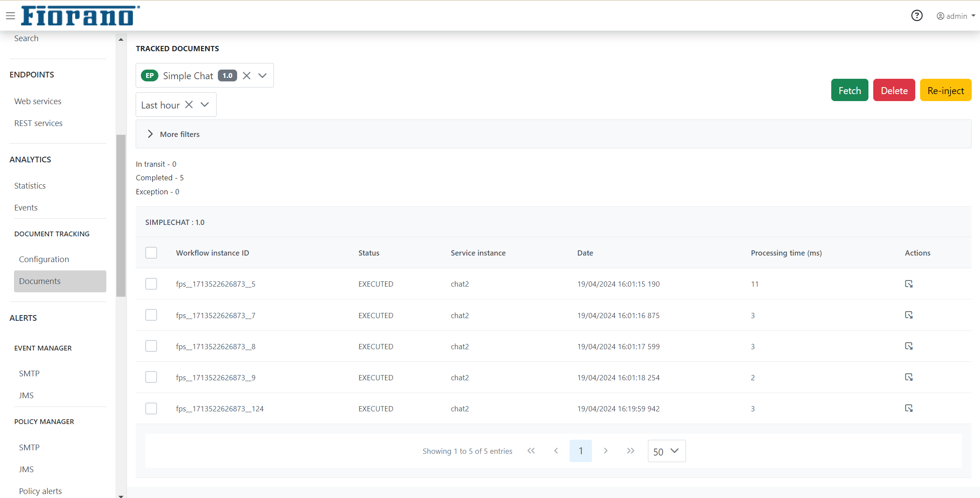This screenshot has height=498, width=980.
Task: Open the page size 50 dropdown
Action: pos(666,451)
